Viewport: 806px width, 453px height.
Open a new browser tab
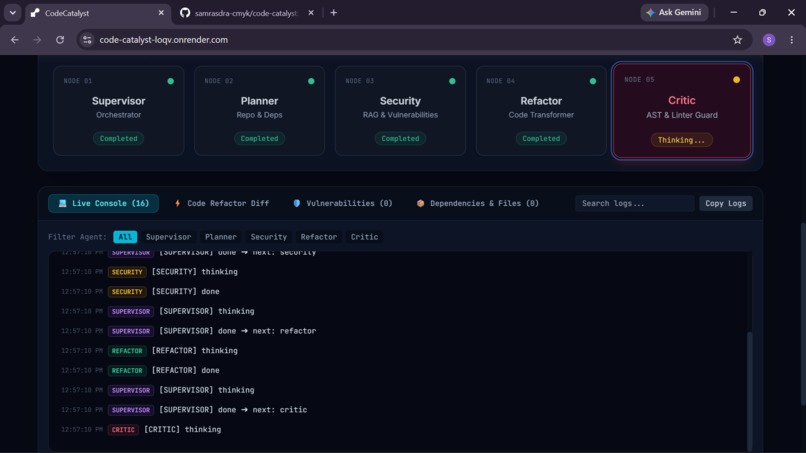coord(334,13)
